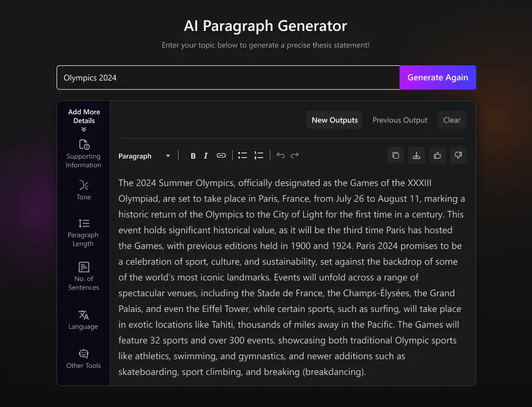Like the output with thumbs up
This screenshot has height=407, width=532.
(437, 155)
